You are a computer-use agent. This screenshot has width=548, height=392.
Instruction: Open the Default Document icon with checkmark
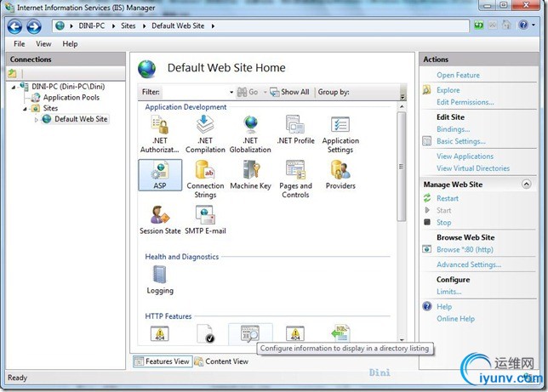click(x=206, y=333)
